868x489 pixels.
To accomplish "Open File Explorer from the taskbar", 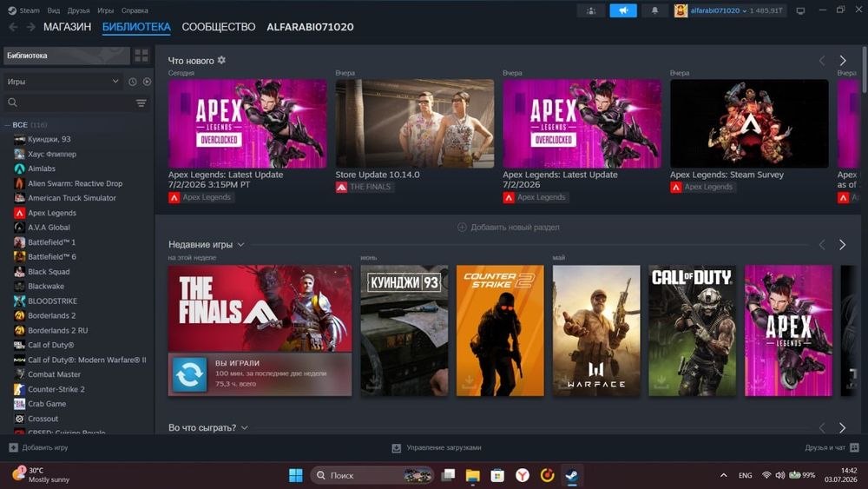I will tap(472, 475).
